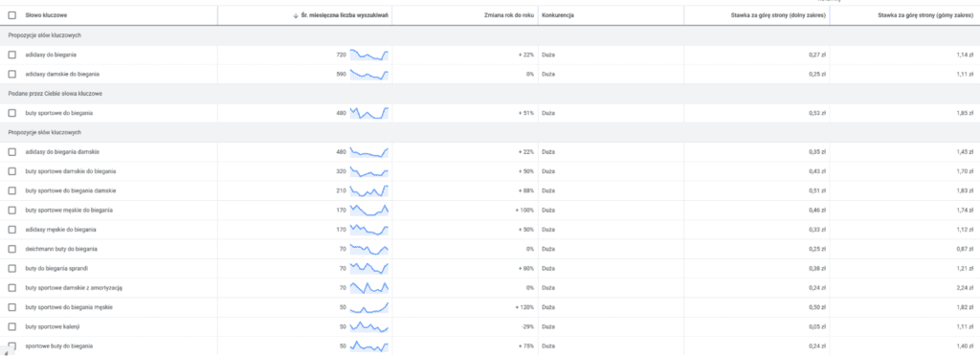Open trend sparkline for adidasy damskie do biegania

tap(369, 75)
